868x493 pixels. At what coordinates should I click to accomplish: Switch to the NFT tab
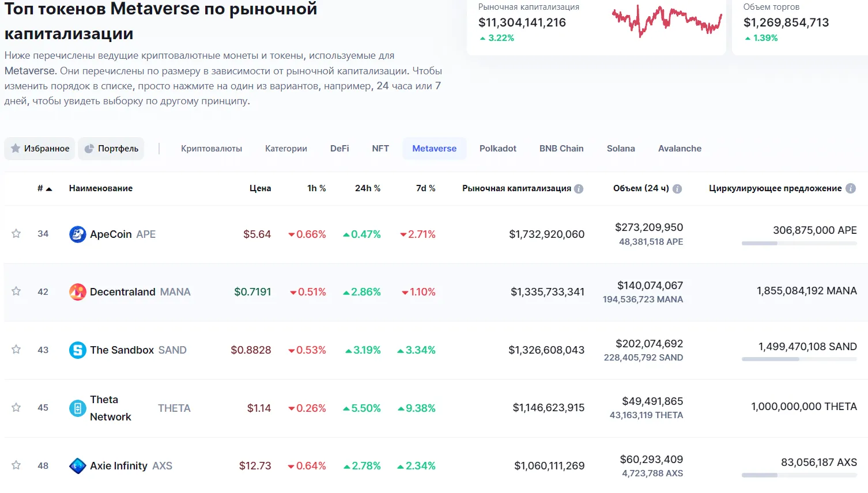click(380, 149)
